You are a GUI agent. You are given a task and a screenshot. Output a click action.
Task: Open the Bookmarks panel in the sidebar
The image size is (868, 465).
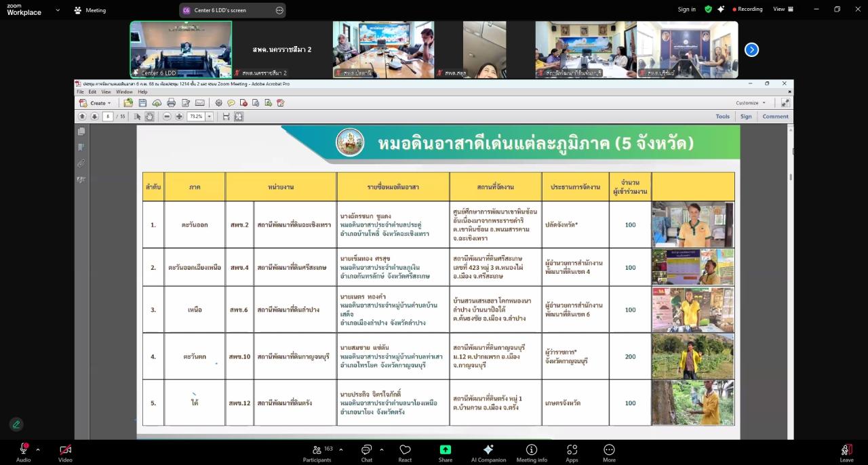(x=81, y=146)
